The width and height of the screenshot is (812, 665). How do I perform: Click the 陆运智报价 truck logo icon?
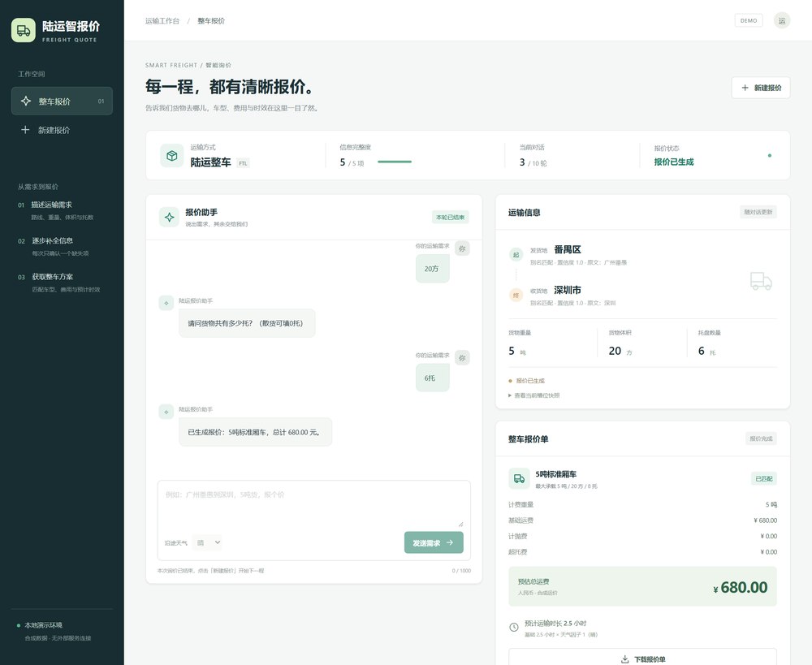click(24, 31)
